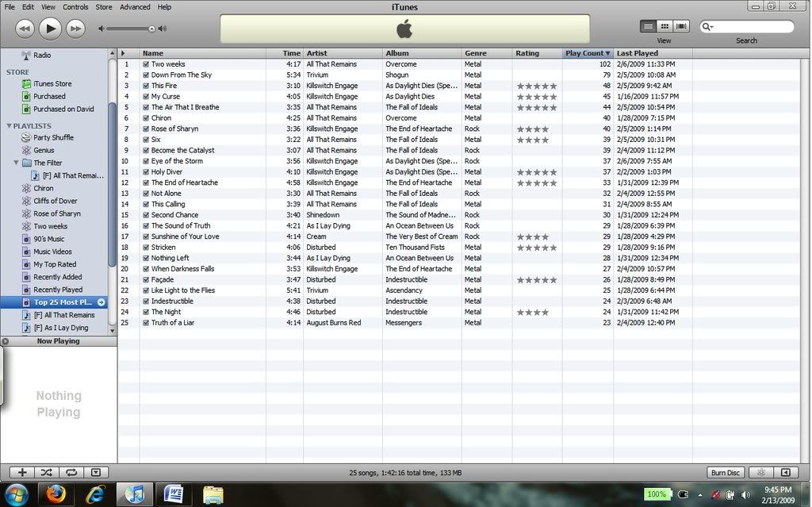Toggle the repeat button at bottom
The width and height of the screenshot is (812, 507).
coord(71,472)
